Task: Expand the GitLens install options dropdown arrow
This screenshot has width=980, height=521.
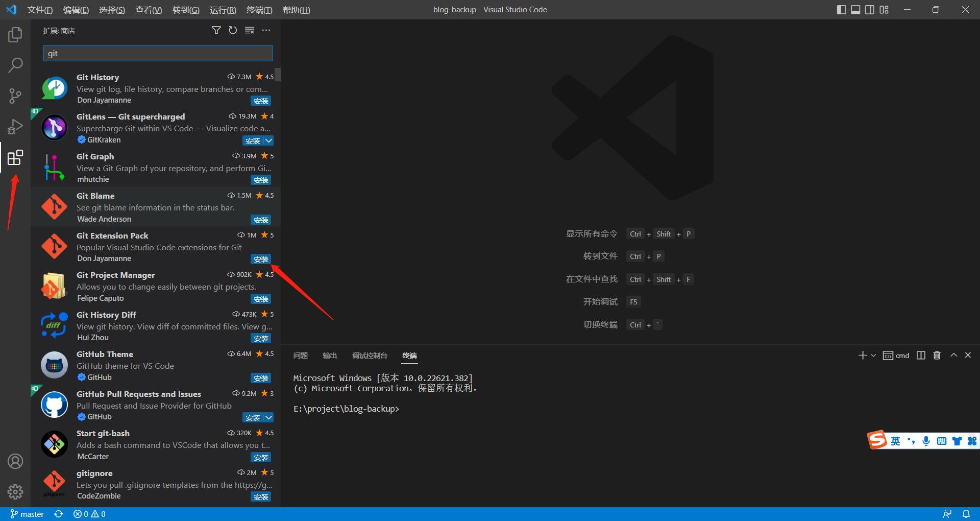Action: click(268, 140)
